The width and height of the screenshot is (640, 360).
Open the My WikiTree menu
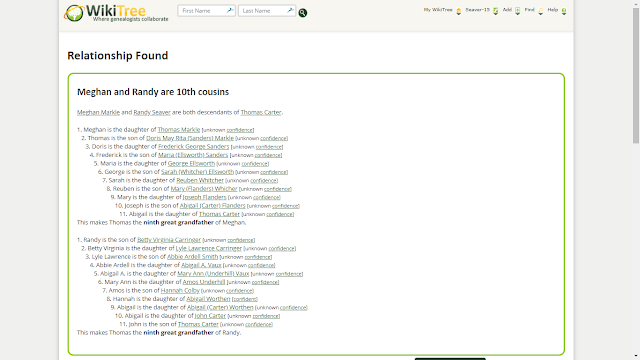438,10
